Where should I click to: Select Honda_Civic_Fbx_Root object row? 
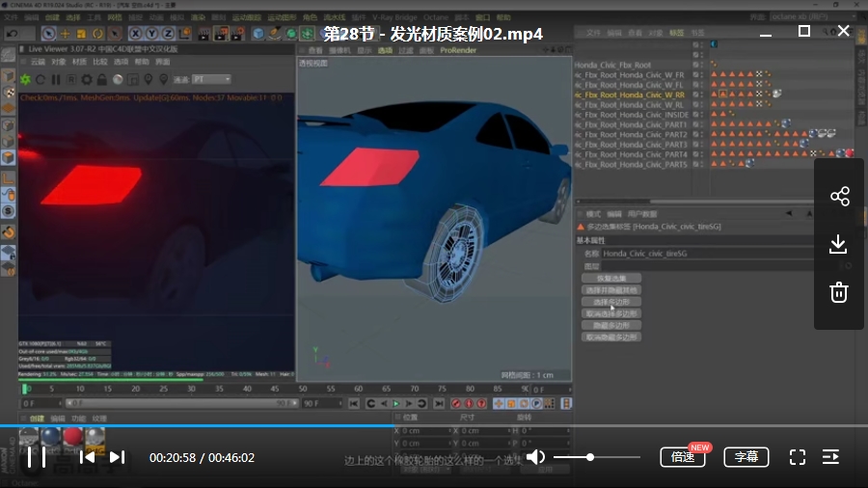(x=612, y=65)
